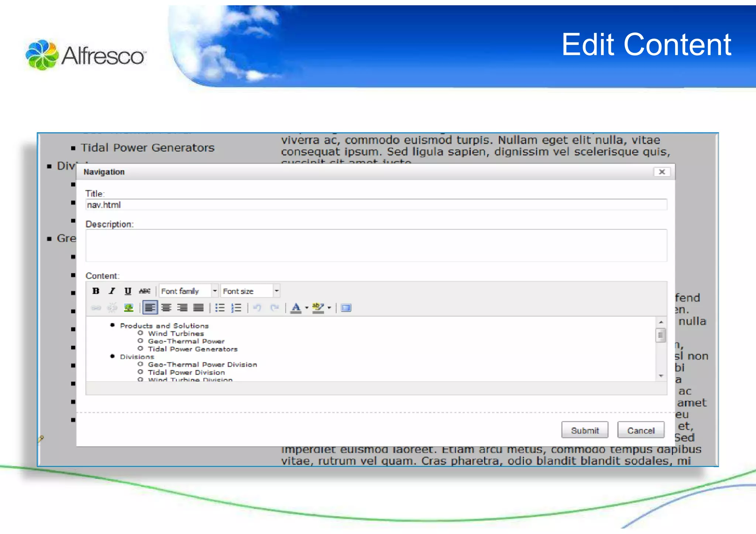Insert image using tree picture icon
This screenshot has width=756, height=534.
pos(128,308)
